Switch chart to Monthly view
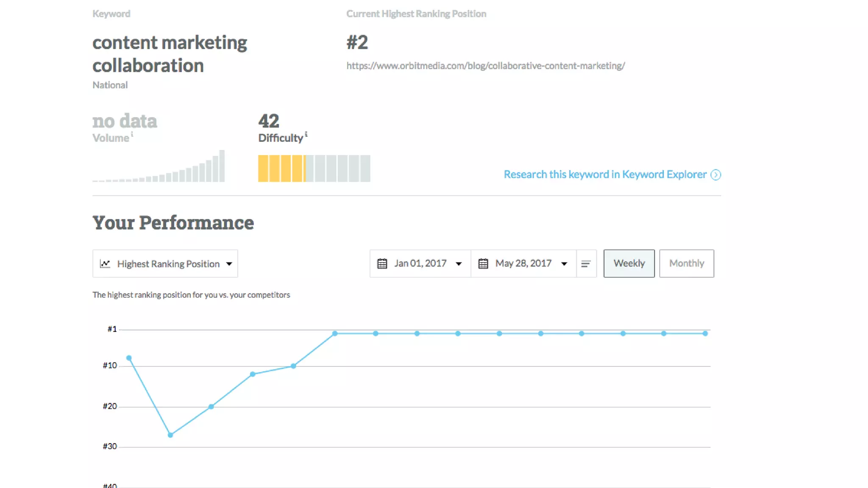This screenshot has height=488, width=868. 686,263
